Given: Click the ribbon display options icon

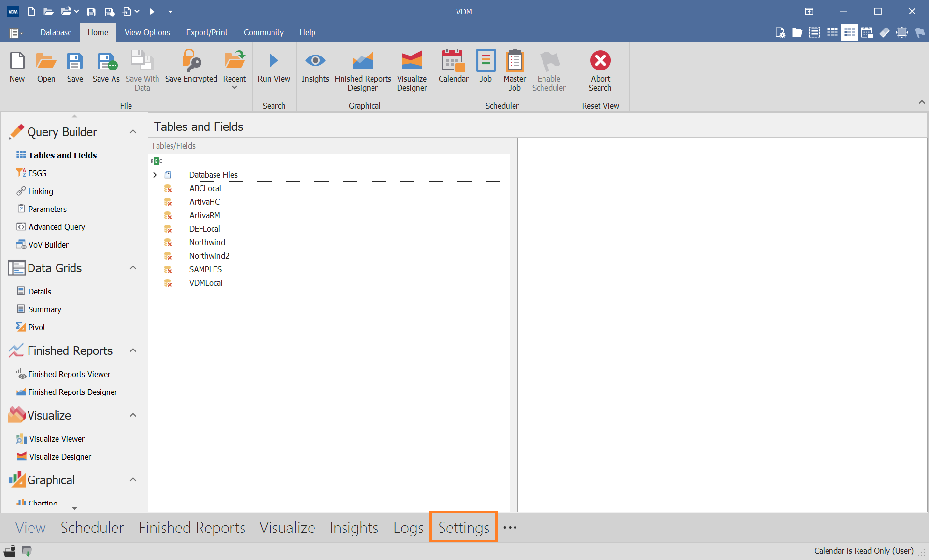Looking at the screenshot, I should click(x=809, y=12).
